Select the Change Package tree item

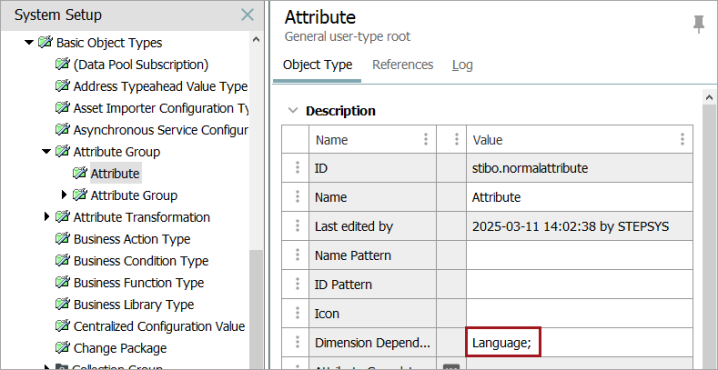click(120, 348)
